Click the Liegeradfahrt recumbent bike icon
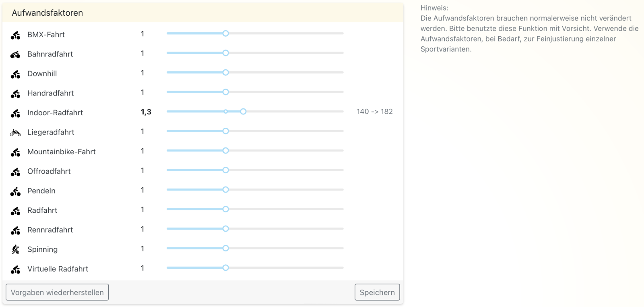 (x=15, y=133)
